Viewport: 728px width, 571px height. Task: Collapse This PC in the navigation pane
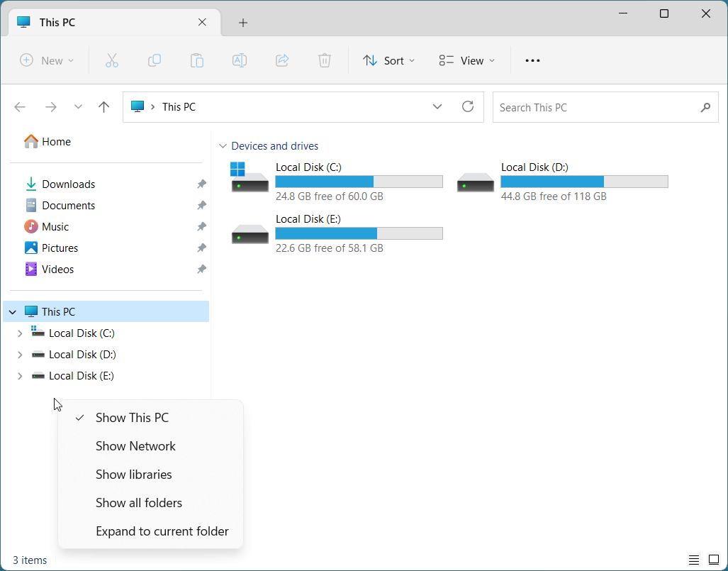pyautogui.click(x=12, y=311)
